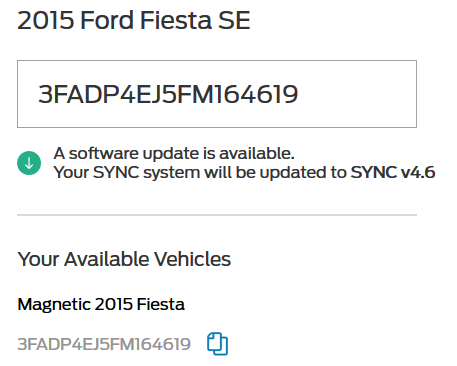This screenshot has width=457, height=366.
Task: Click the green software update download icon
Action: tap(29, 163)
